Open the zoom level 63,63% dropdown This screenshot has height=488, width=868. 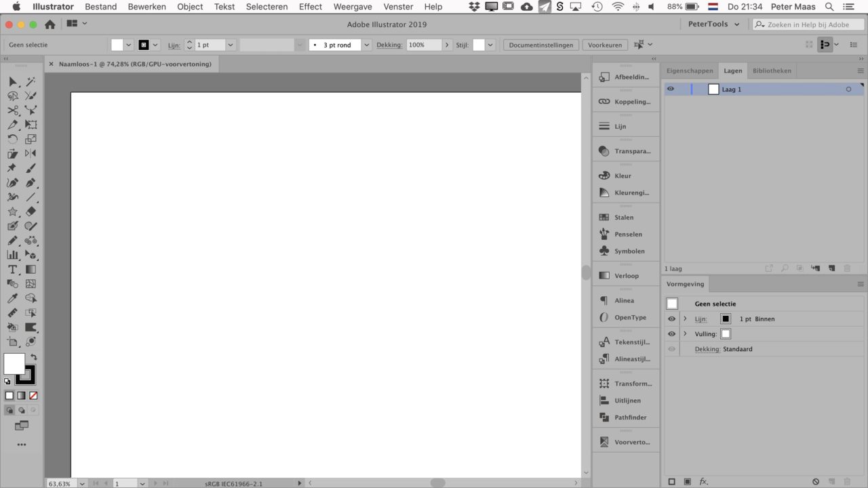click(82, 483)
